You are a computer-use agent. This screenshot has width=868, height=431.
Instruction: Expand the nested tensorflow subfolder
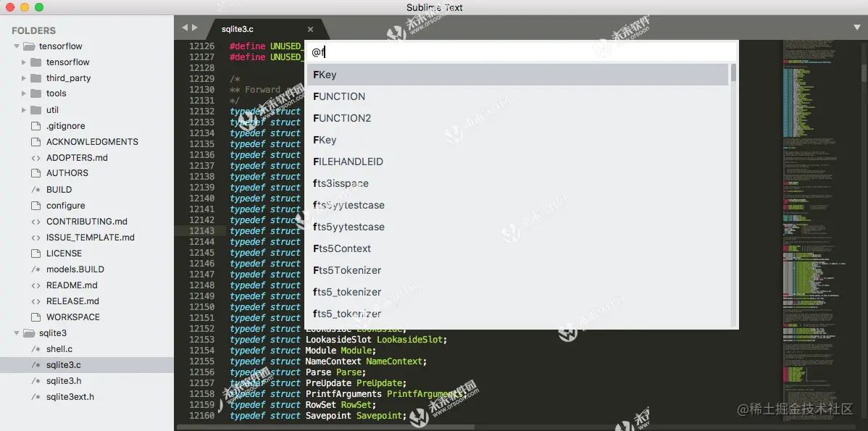[x=24, y=62]
